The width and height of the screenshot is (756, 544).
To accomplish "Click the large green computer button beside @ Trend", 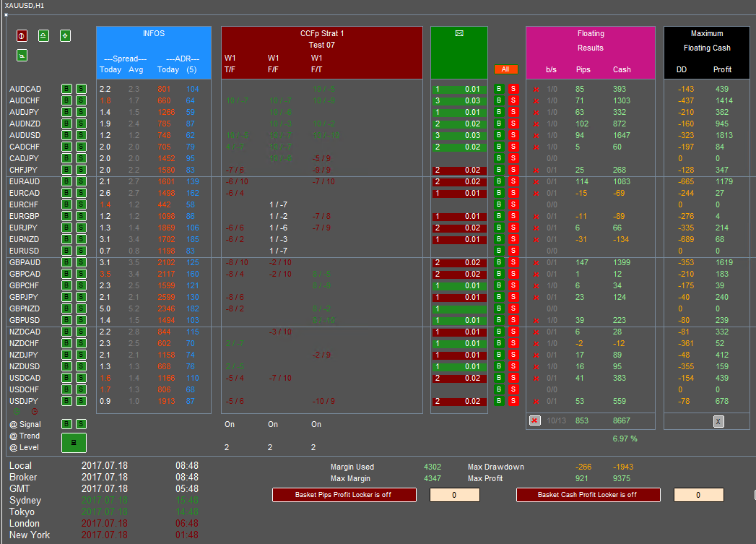I will (74, 443).
